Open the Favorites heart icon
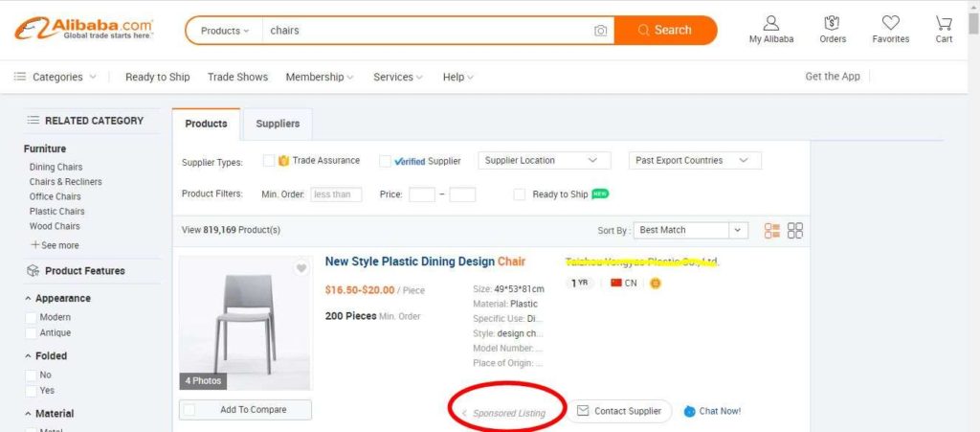980x432 pixels. tap(891, 23)
